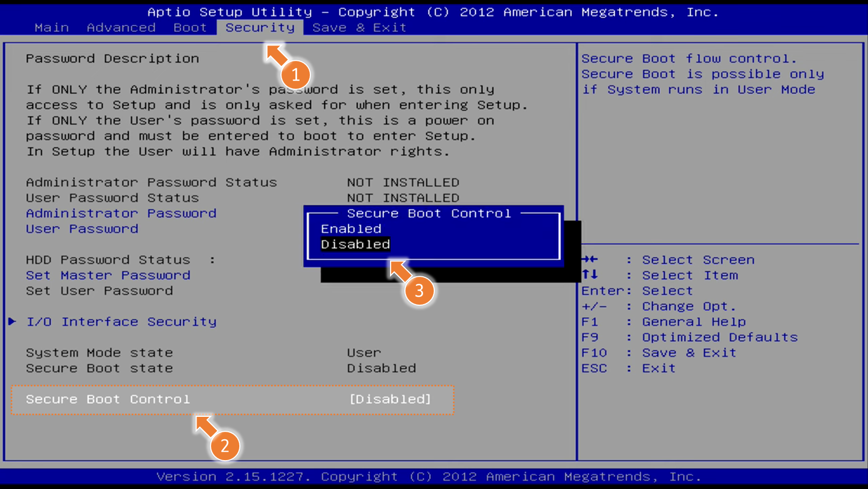Click the Secure Boot flow control help text
Screen dimensions: 868x489
(702, 74)
